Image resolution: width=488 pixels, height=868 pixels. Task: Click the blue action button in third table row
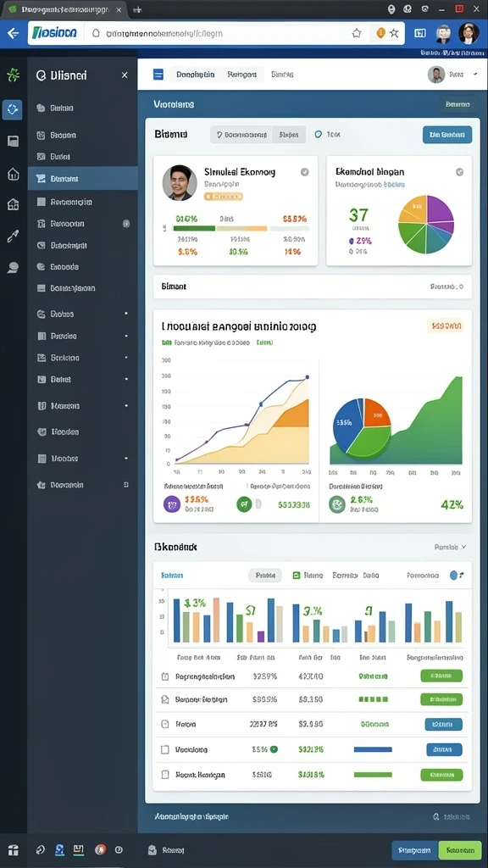point(443,724)
